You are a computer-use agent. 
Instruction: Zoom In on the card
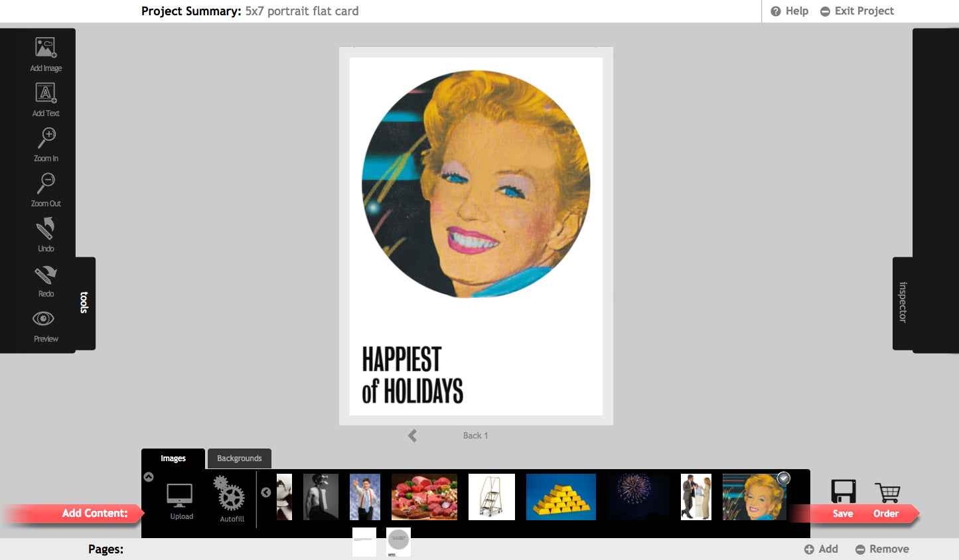point(46,145)
